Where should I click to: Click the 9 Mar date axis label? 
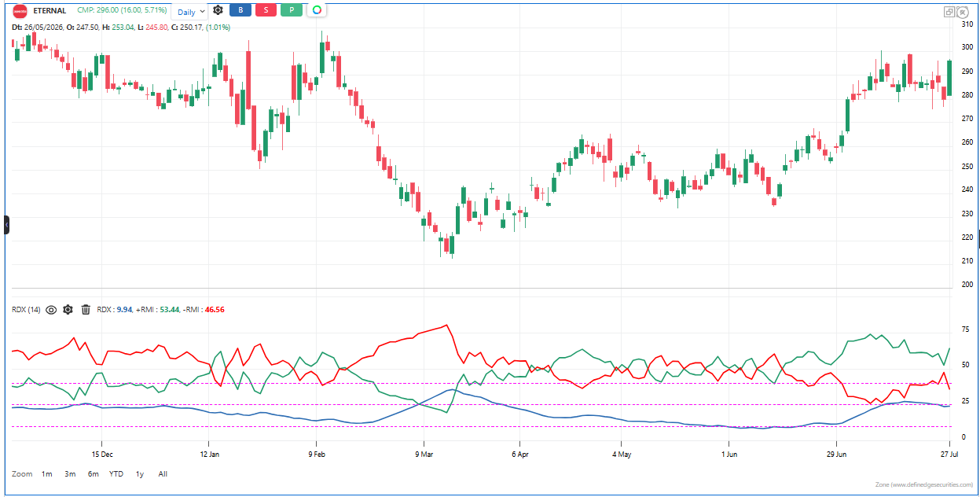point(424,454)
